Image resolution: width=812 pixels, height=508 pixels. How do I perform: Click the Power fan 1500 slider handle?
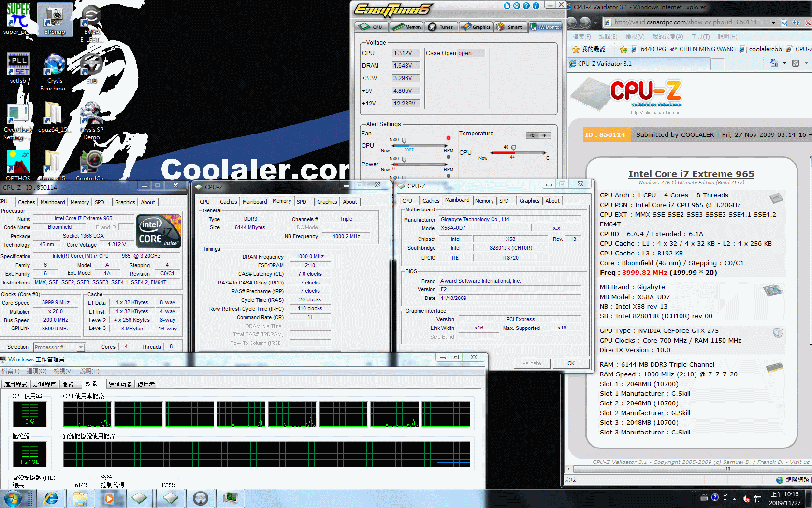pyautogui.click(x=404, y=159)
